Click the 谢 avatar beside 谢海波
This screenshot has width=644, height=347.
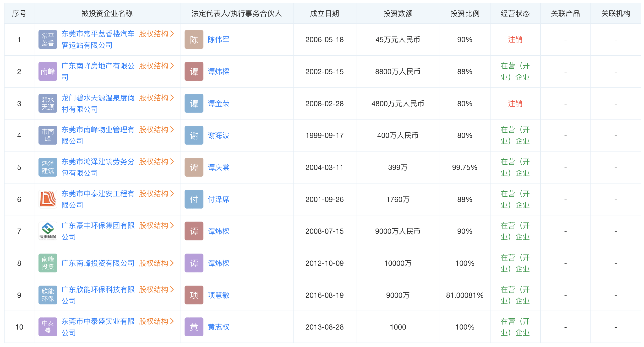click(194, 135)
